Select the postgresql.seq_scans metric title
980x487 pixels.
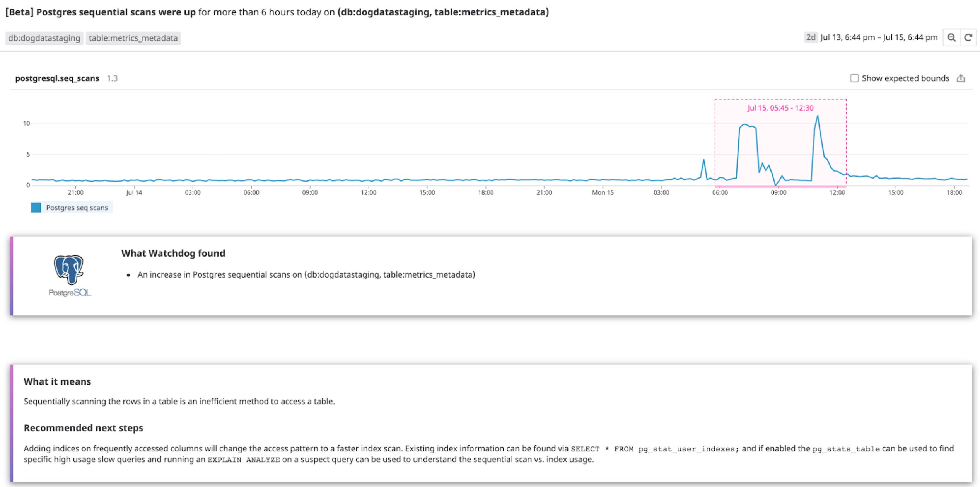click(57, 78)
